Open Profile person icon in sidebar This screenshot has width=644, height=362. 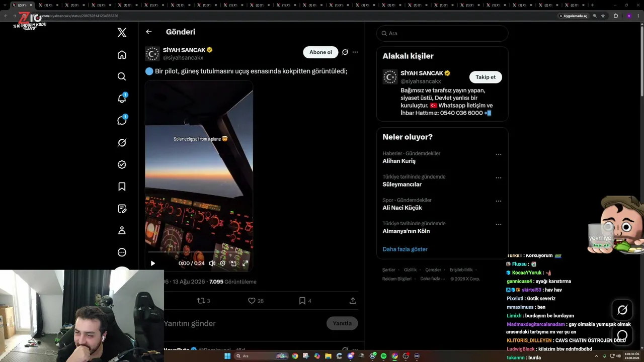[122, 230]
